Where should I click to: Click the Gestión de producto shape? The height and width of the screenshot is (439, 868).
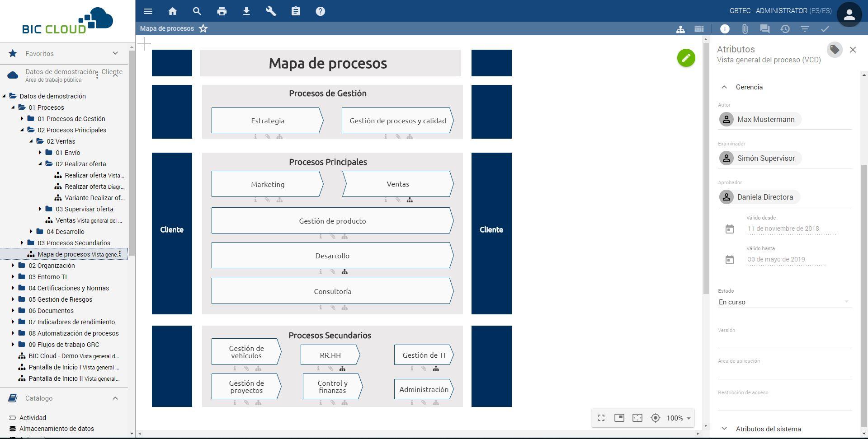pos(332,220)
